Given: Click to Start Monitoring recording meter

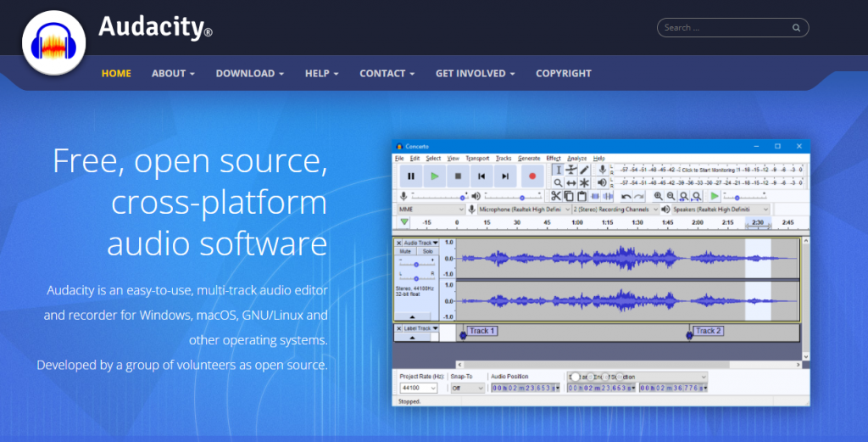Looking at the screenshot, I should click(x=708, y=170).
